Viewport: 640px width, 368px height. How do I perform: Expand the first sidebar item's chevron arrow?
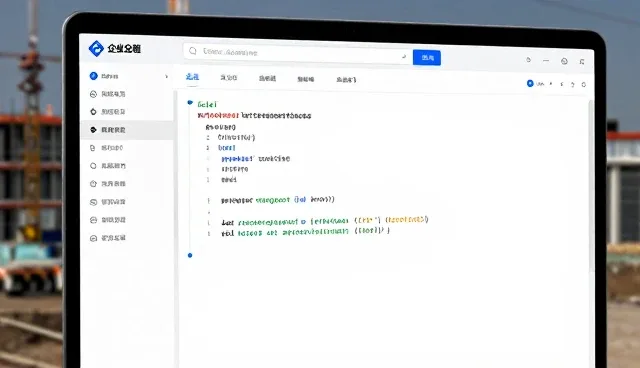tap(167, 76)
